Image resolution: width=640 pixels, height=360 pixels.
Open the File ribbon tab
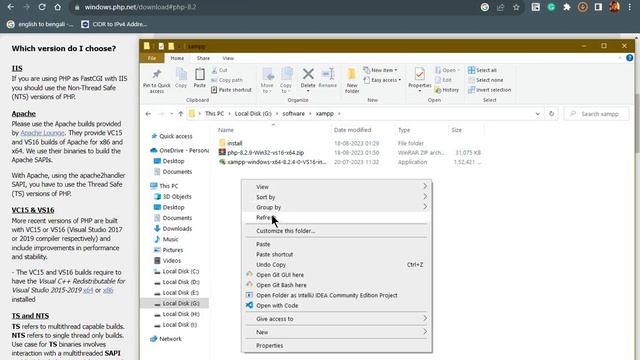pyautogui.click(x=152, y=58)
